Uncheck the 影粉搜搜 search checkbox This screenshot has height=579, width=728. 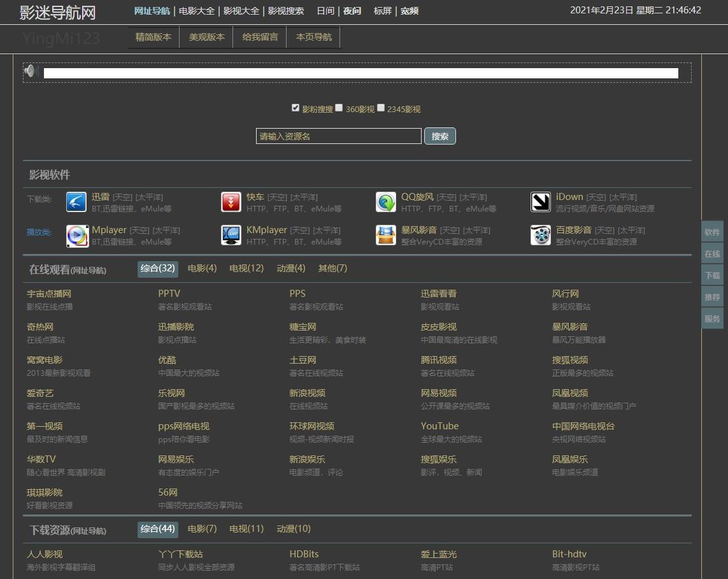tap(296, 108)
